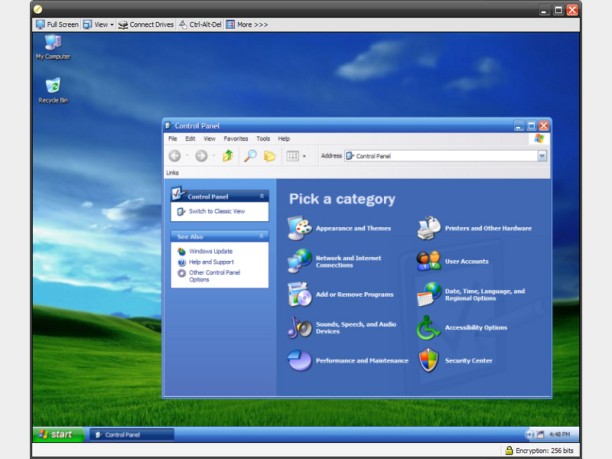This screenshot has width=612, height=459.
Task: Click the Date, Time, Language globe icon
Action: (x=429, y=294)
